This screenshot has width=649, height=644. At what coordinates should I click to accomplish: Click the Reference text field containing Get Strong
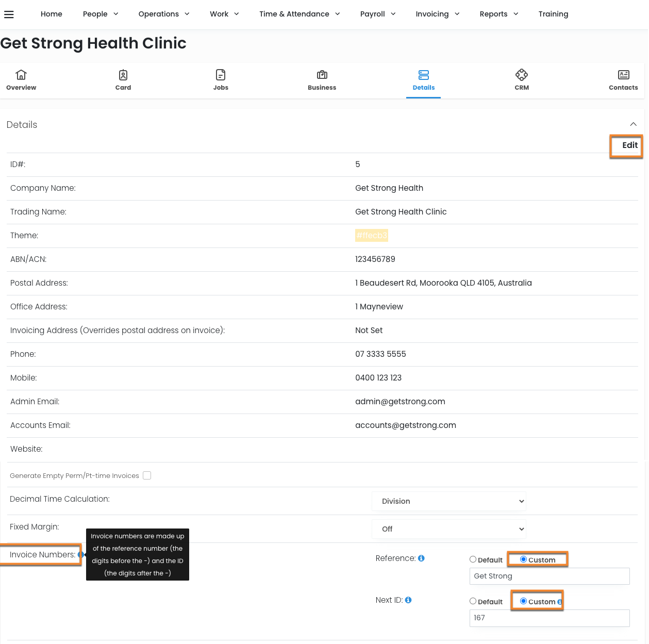click(x=550, y=576)
